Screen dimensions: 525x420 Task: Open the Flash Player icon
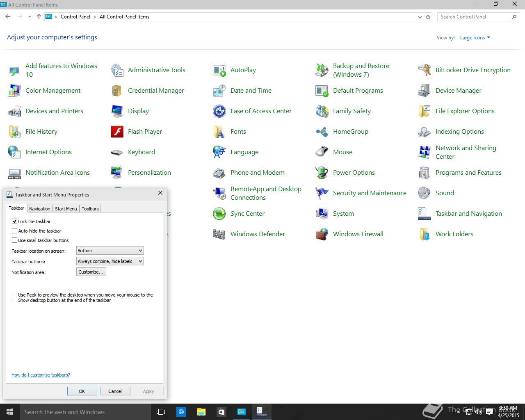pos(117,132)
